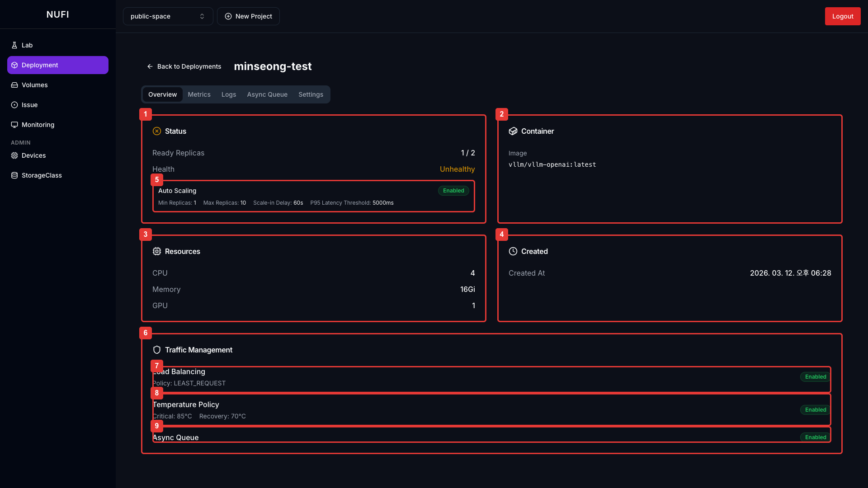
Task: Open the Deployment section via its icon
Action: (15, 65)
